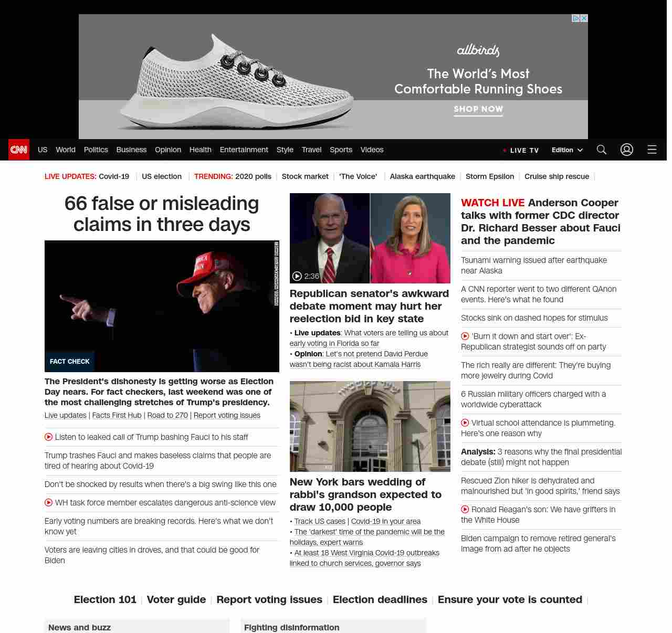Follow the Facts First Hub link

(x=117, y=415)
